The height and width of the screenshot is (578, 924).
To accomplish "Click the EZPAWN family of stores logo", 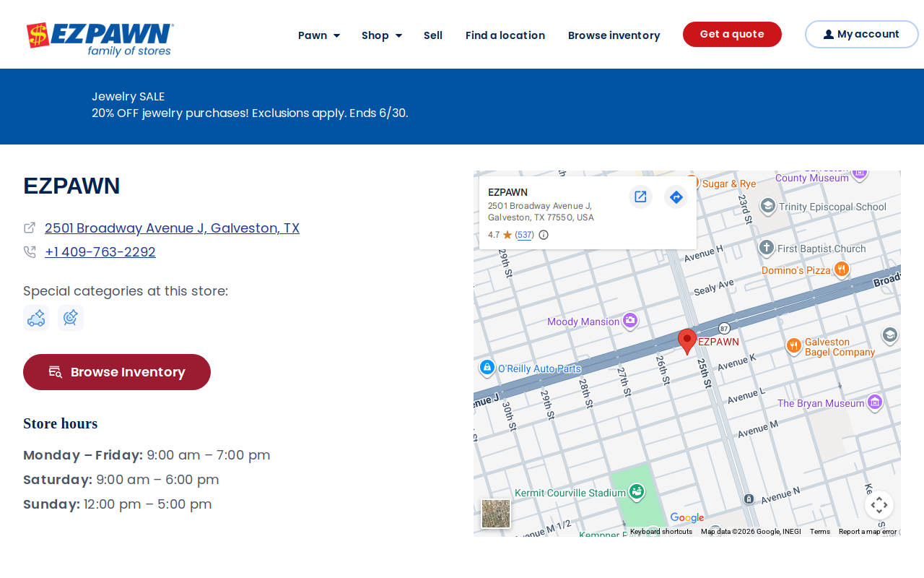I will [100, 39].
